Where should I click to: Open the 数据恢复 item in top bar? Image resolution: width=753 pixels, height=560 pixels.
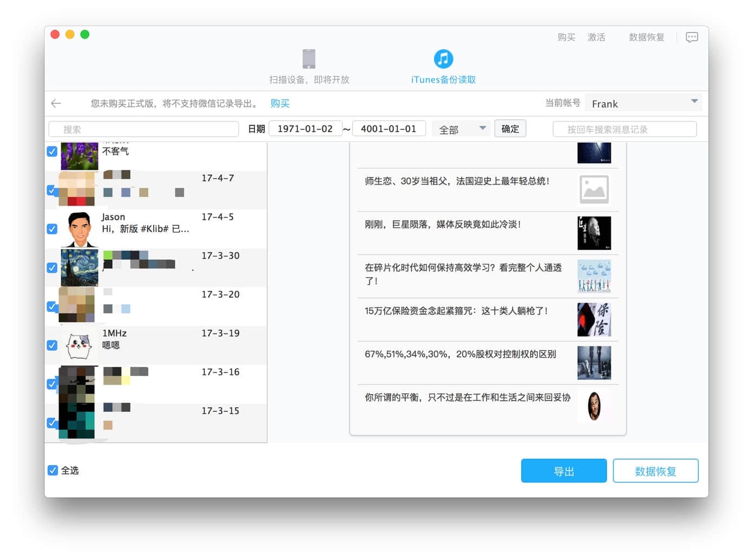[x=646, y=37]
